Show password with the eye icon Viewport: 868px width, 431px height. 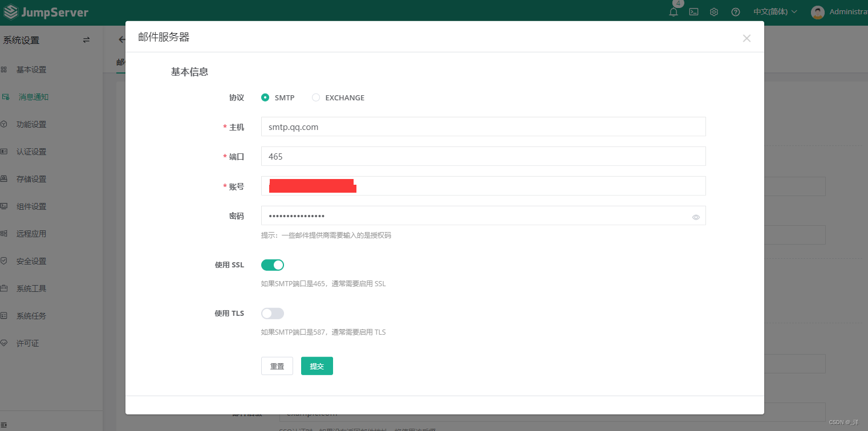696,217
